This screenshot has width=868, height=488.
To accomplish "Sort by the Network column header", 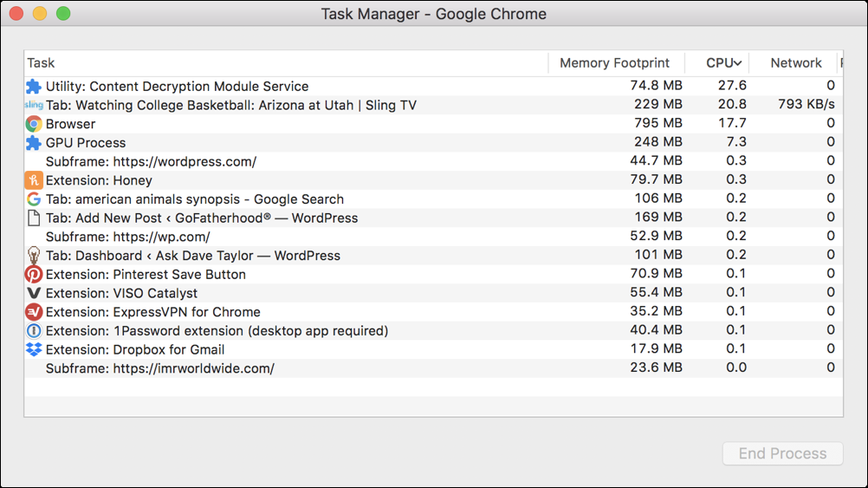I will 793,63.
